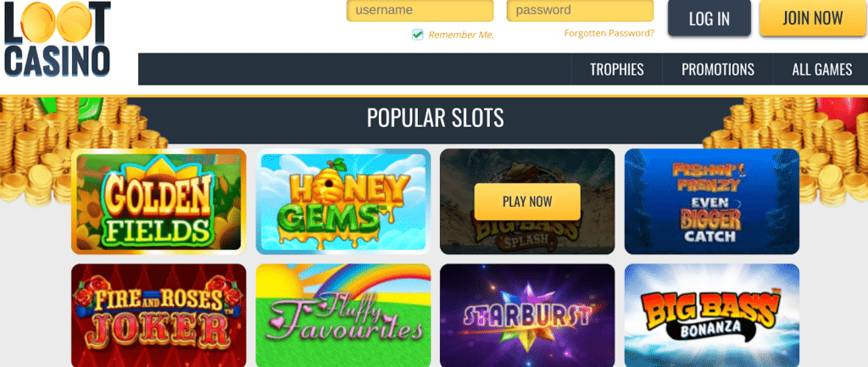Open the Big Bass Bonanza slot
The width and height of the screenshot is (868, 367).
pyautogui.click(x=712, y=315)
